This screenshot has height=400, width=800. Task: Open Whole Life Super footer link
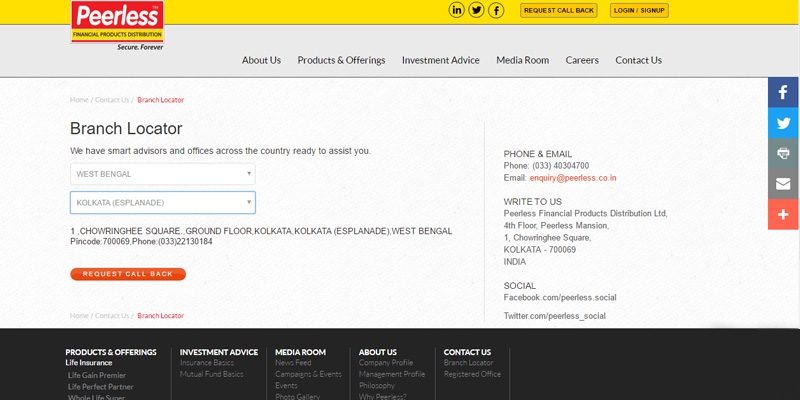[96, 397]
